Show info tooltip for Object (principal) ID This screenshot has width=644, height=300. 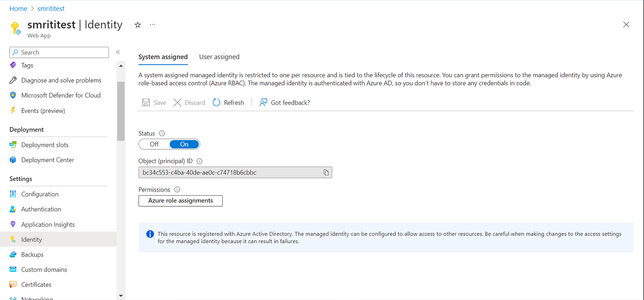coord(199,161)
